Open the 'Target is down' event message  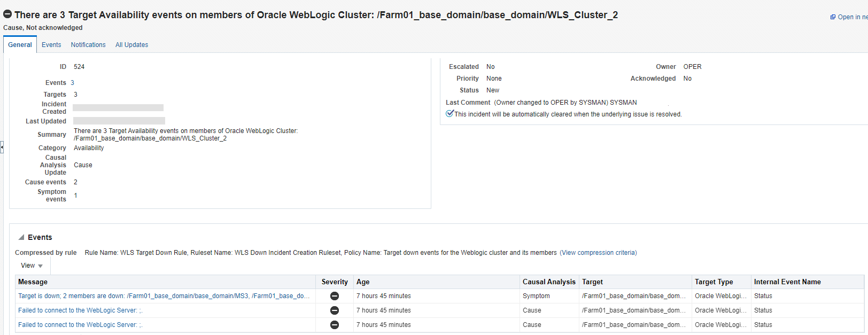[x=164, y=296]
